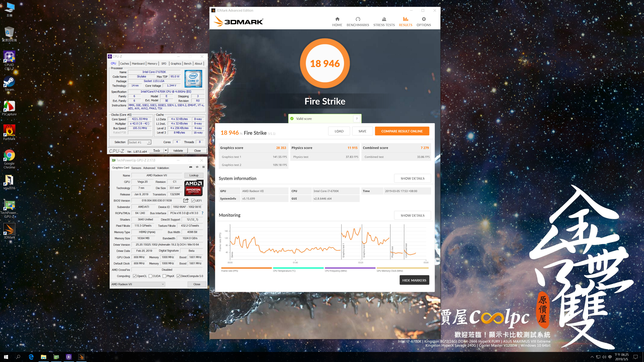Viewport: 644px width, 362px height.
Task: Click the Intel Core i7 logo in CPU-Z
Action: 193,79
